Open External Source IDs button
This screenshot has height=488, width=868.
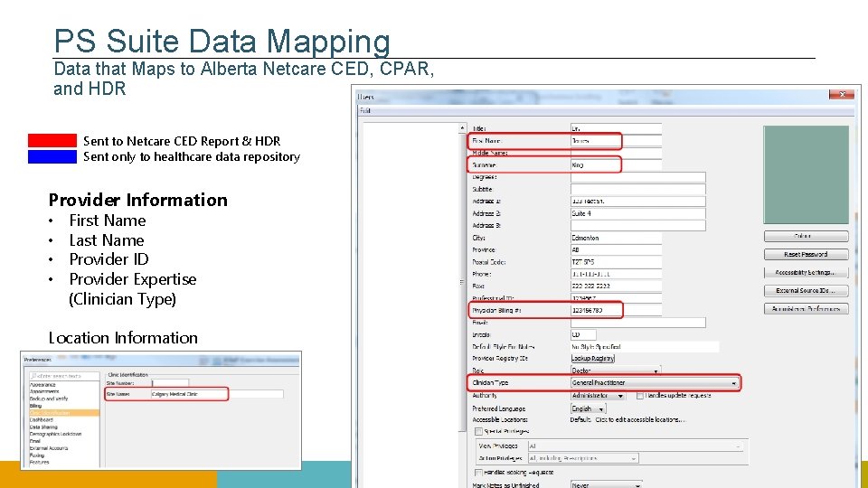tap(806, 290)
